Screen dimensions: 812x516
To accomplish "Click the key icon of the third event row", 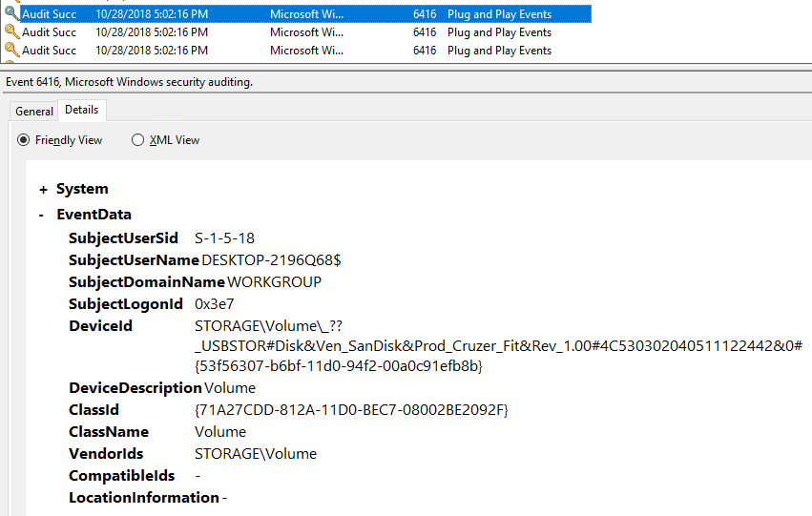I will click(11, 51).
